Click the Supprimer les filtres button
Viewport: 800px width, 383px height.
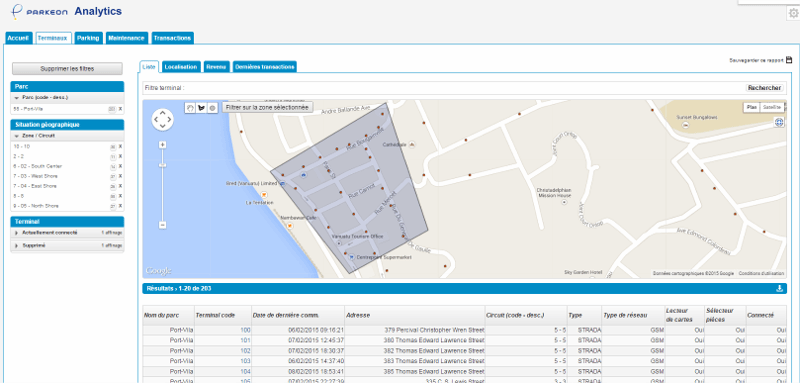[x=67, y=69]
